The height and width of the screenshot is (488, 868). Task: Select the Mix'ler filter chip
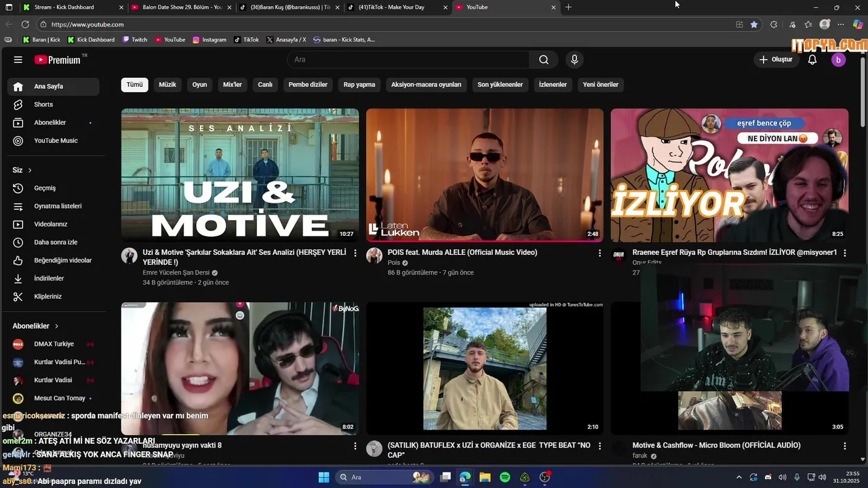tap(233, 85)
